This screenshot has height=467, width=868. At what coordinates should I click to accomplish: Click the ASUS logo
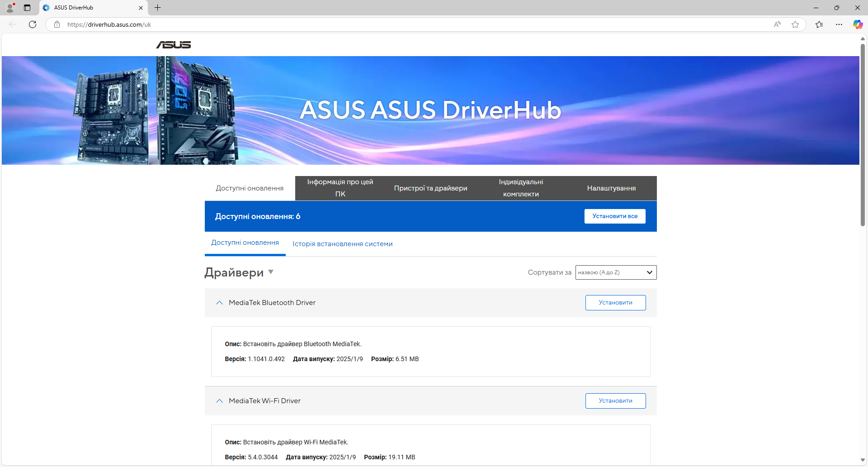tap(174, 45)
